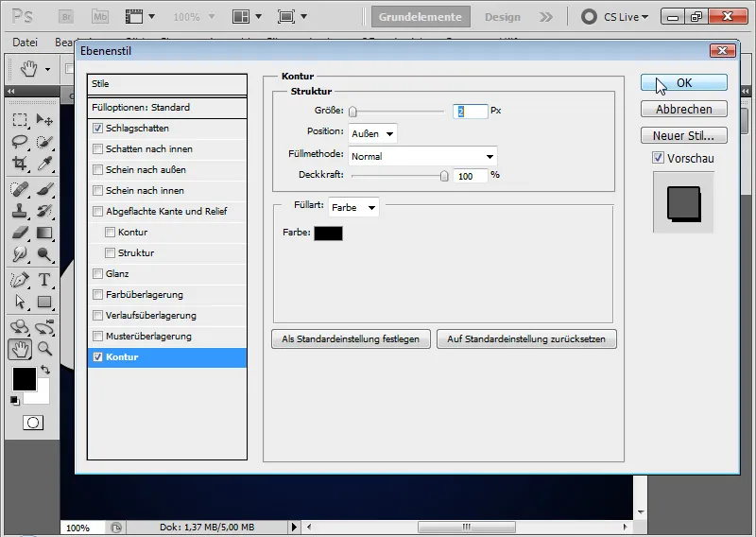The image size is (756, 537).
Task: Cancel the dialog with Abbrechen
Action: tap(683, 109)
